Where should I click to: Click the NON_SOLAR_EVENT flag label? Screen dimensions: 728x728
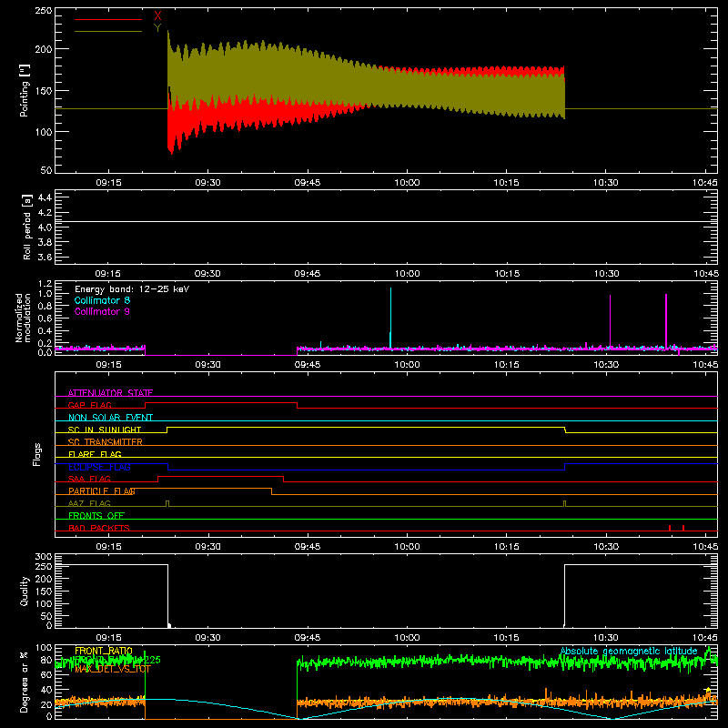[110, 418]
